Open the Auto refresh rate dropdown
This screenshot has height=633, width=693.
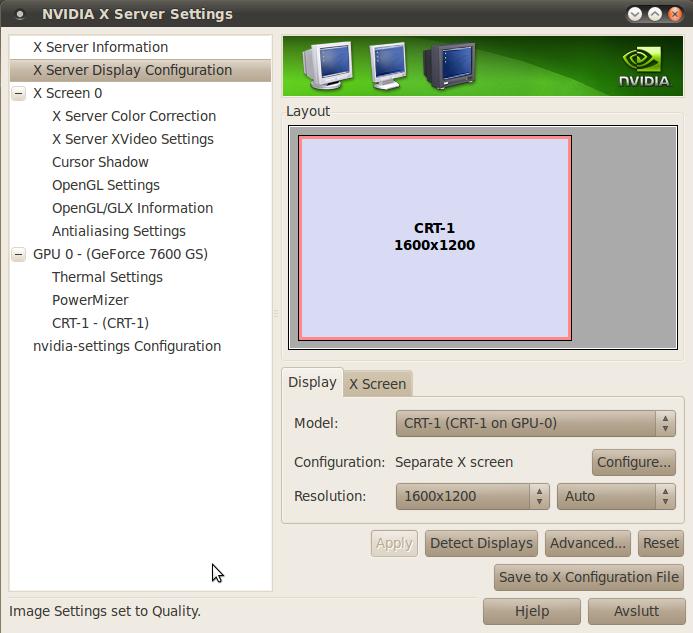(616, 496)
